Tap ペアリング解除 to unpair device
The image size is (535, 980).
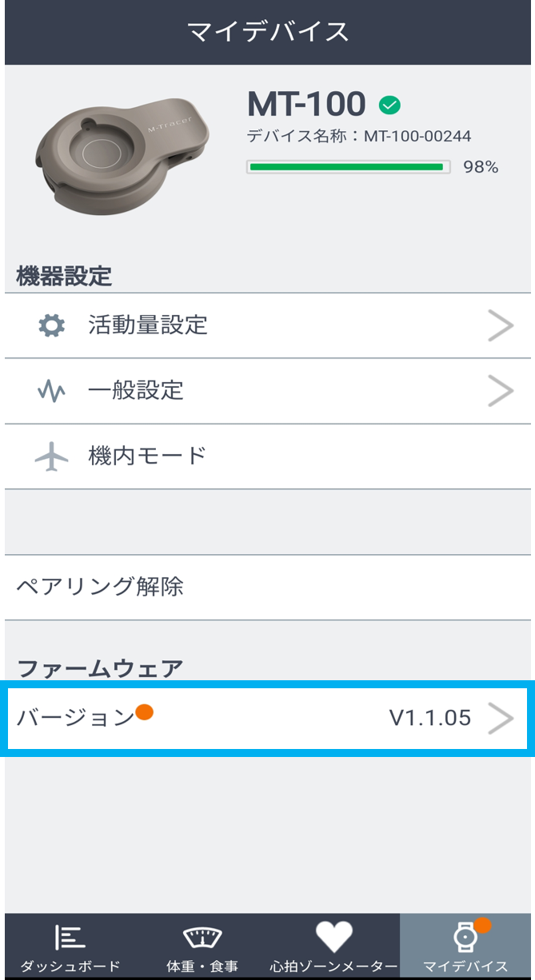tap(100, 587)
